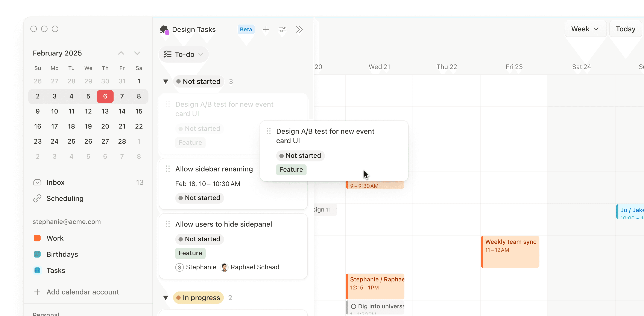Go to previous month with up chevron
The width and height of the screenshot is (644, 316).
pos(121,53)
